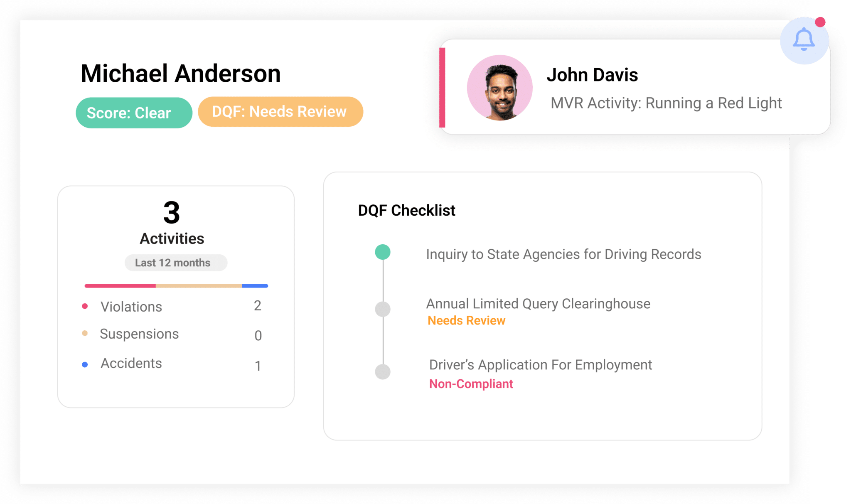Click the blue Accidents legend dot

tap(85, 364)
